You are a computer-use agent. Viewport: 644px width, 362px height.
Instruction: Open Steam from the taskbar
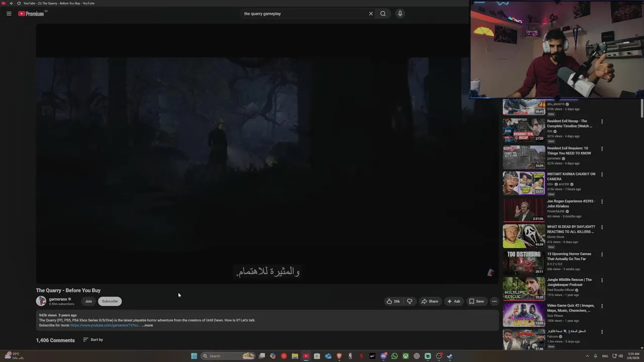pyautogui.click(x=450, y=356)
